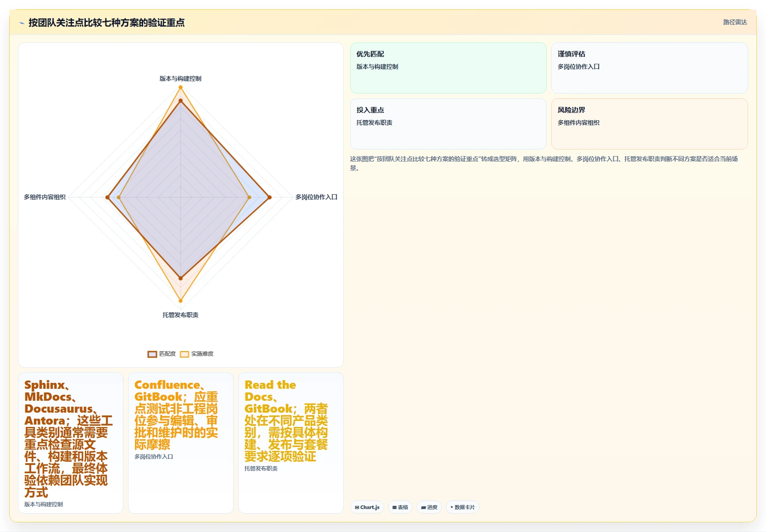The image size is (766, 532).
Task: Click 多岗位协作入口 caption under the Confluence card
Action: coord(154,457)
